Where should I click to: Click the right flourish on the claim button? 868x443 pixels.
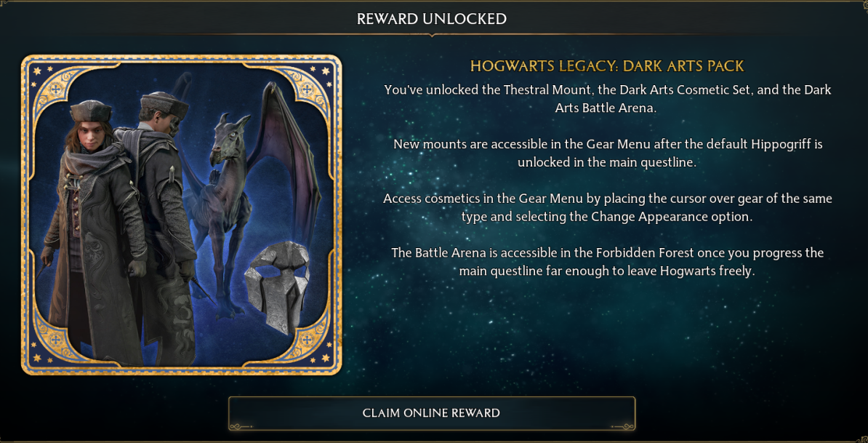[622, 426]
